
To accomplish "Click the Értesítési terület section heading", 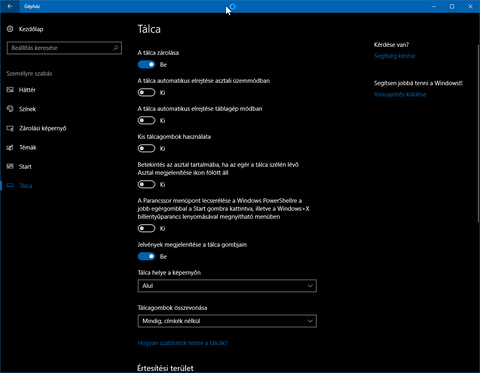I will pyautogui.click(x=165, y=368).
